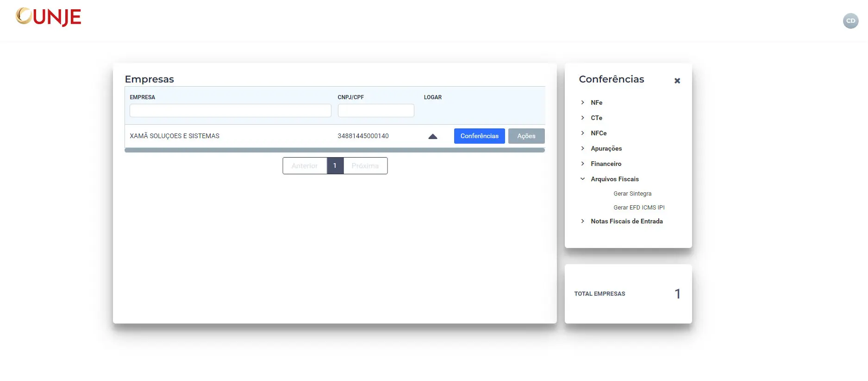The image size is (868, 381).
Task: Expand the NFCe section chevron
Action: pos(582,133)
